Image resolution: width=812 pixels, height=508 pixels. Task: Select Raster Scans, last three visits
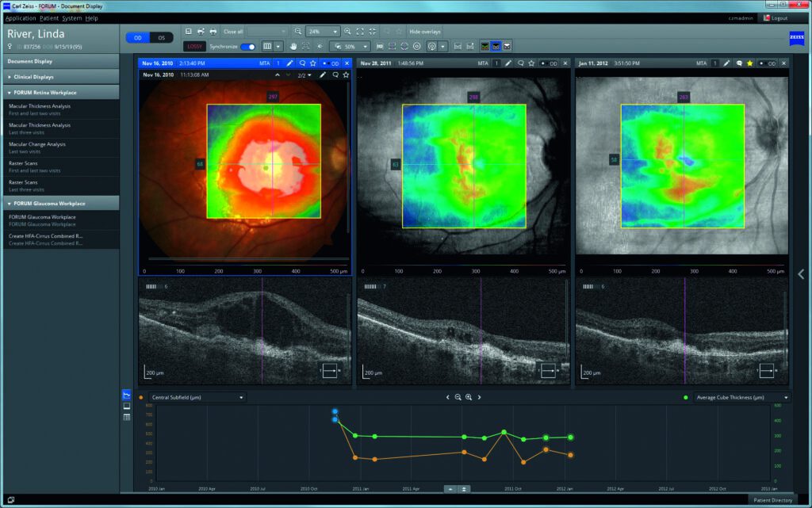click(61, 185)
